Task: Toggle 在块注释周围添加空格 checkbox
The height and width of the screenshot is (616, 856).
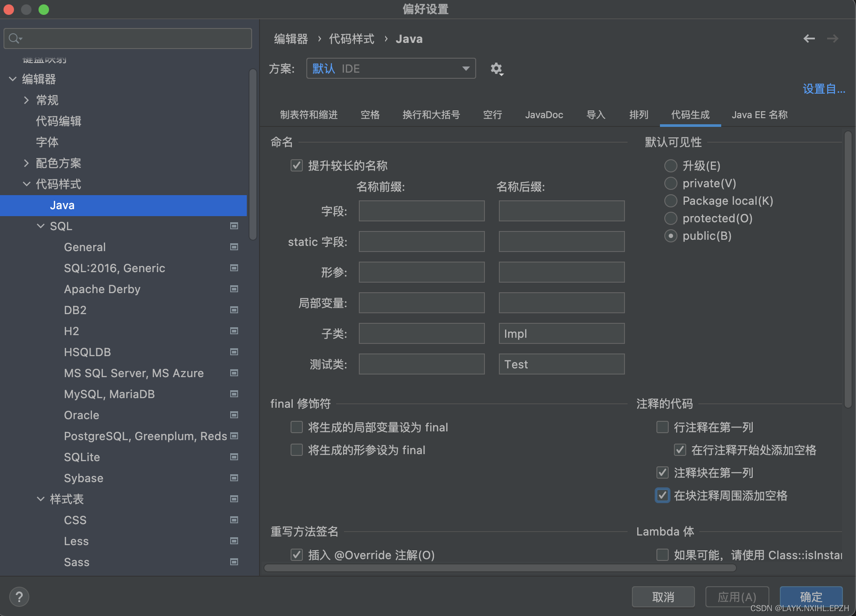Action: click(663, 495)
